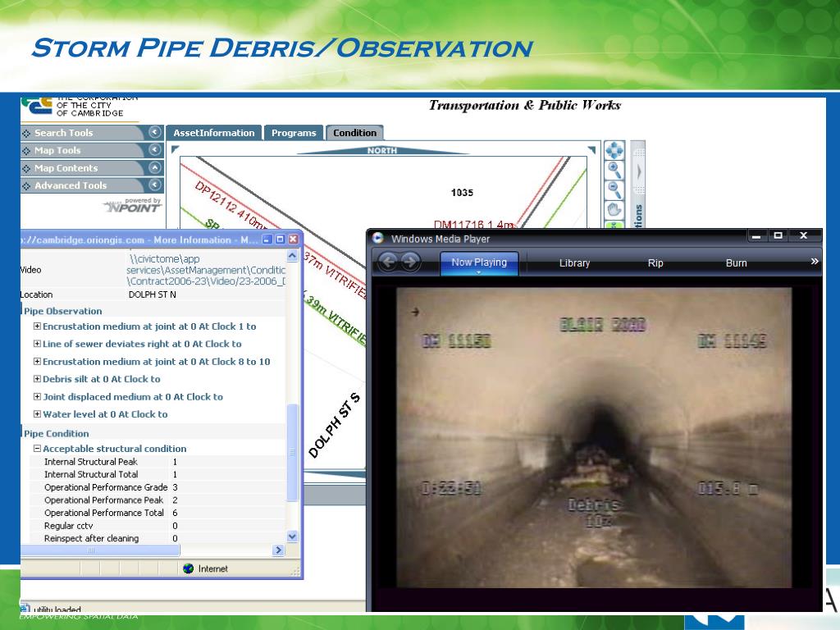The width and height of the screenshot is (840, 630).
Task: Open the Map Tools panel
Action: [x=92, y=151]
